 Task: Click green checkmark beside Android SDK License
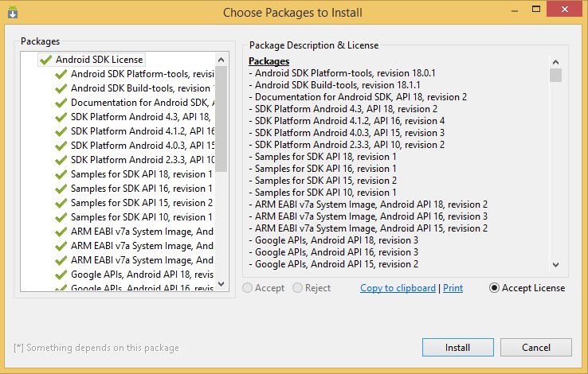click(45, 60)
